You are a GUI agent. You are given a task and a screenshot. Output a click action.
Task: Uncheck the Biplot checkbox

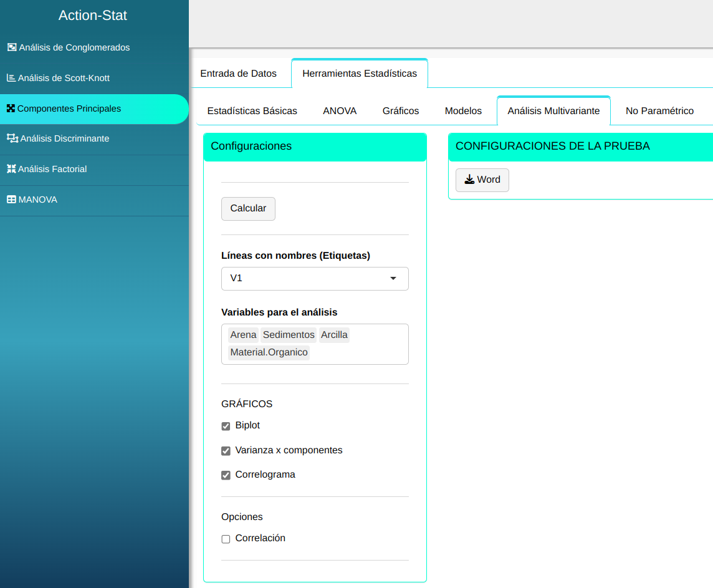(226, 427)
